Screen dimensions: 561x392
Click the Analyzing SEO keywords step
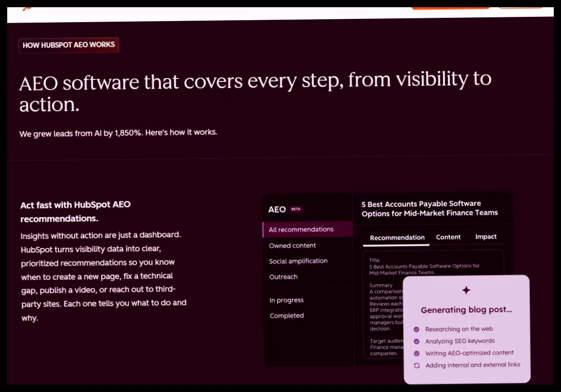460,341
